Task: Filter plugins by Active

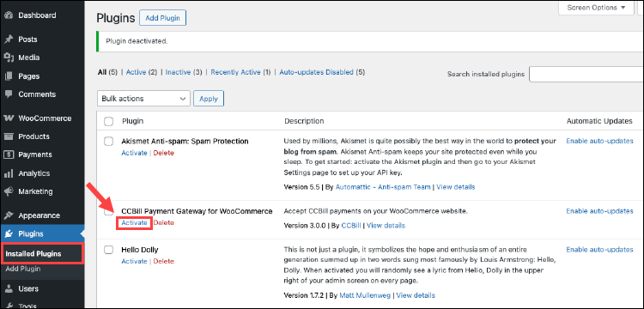Action: tap(136, 72)
